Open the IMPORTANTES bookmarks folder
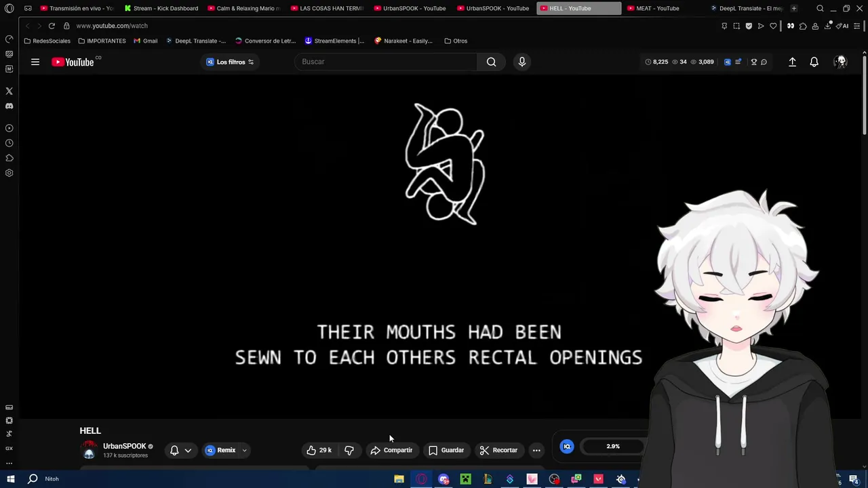Image resolution: width=868 pixels, height=488 pixels. click(102, 41)
